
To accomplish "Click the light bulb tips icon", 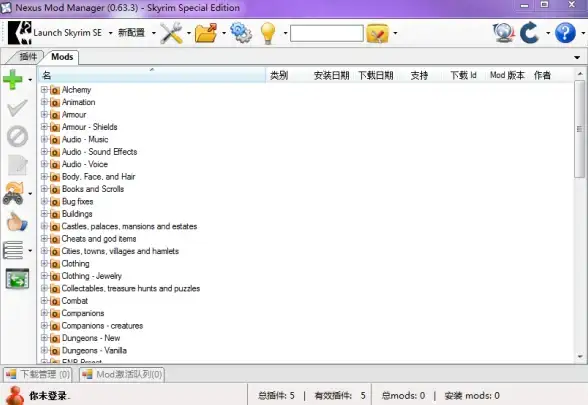I will (x=268, y=33).
